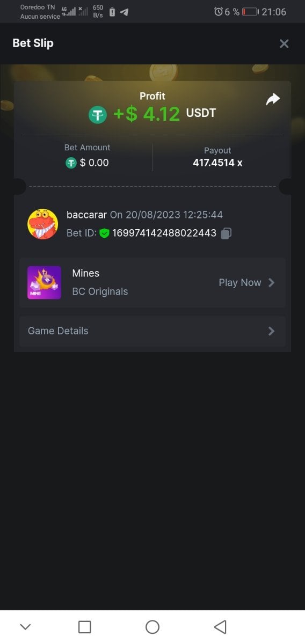
Task: Tap the Mines title text
Action: pos(86,273)
